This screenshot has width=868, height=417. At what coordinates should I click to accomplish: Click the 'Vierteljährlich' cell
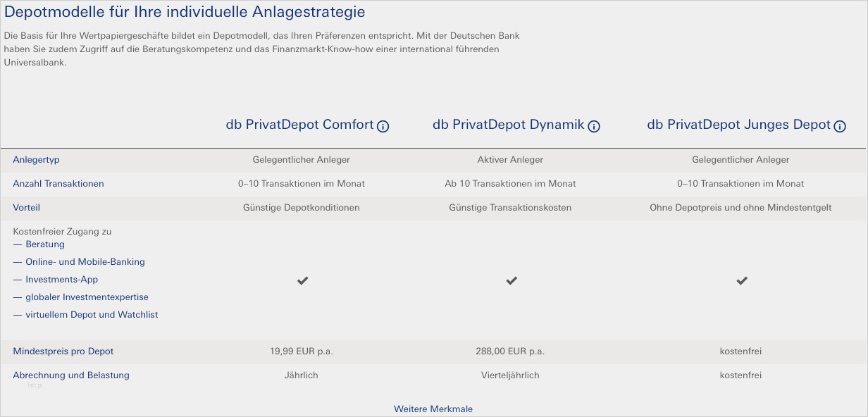[x=510, y=375]
